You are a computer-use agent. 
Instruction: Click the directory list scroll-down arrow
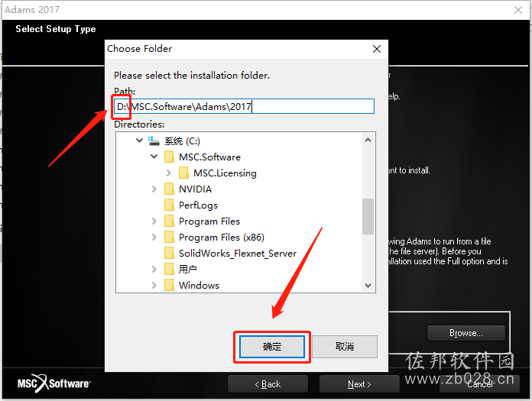tap(368, 286)
